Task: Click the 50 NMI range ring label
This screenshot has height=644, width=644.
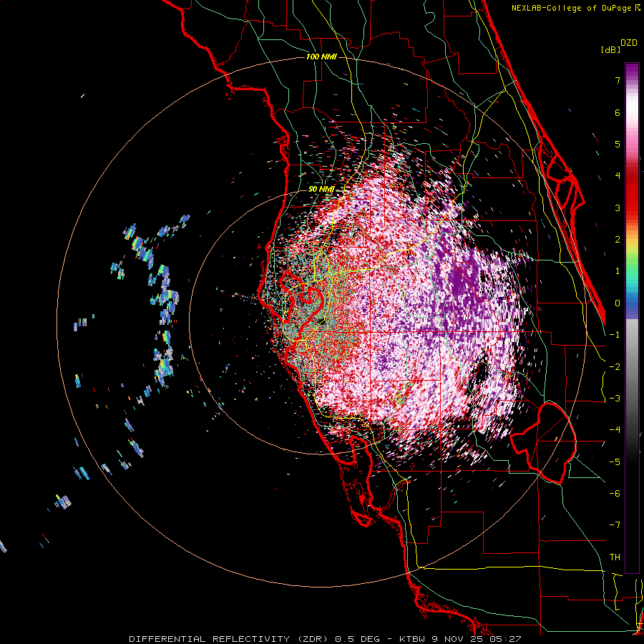Action: [x=321, y=189]
